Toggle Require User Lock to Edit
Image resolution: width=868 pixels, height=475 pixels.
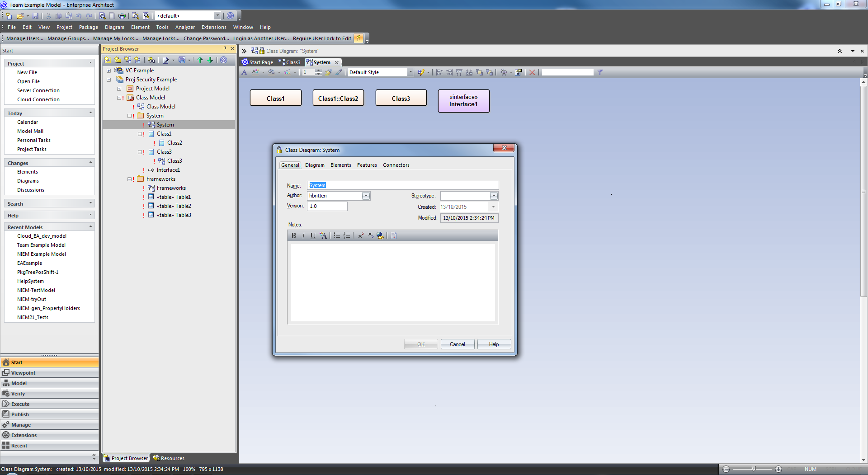coord(321,38)
